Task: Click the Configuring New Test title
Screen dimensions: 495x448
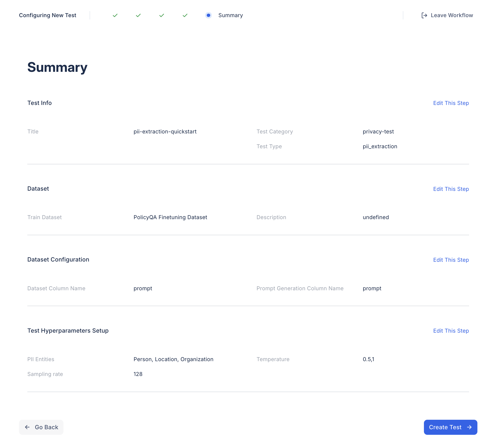Action: tap(48, 15)
